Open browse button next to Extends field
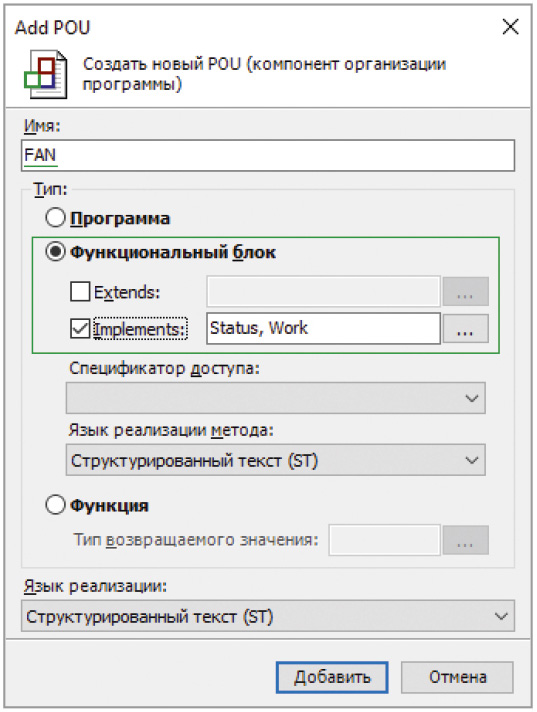The height and width of the screenshot is (712, 537). 465,292
